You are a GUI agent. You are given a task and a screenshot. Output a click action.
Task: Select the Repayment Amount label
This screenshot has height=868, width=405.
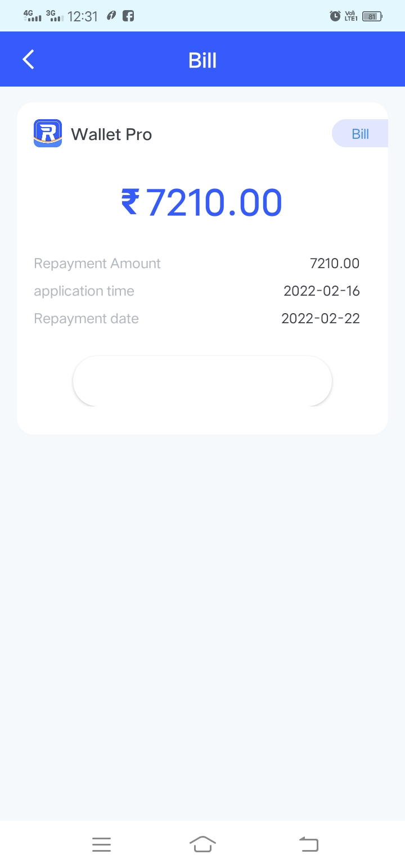coord(97,264)
